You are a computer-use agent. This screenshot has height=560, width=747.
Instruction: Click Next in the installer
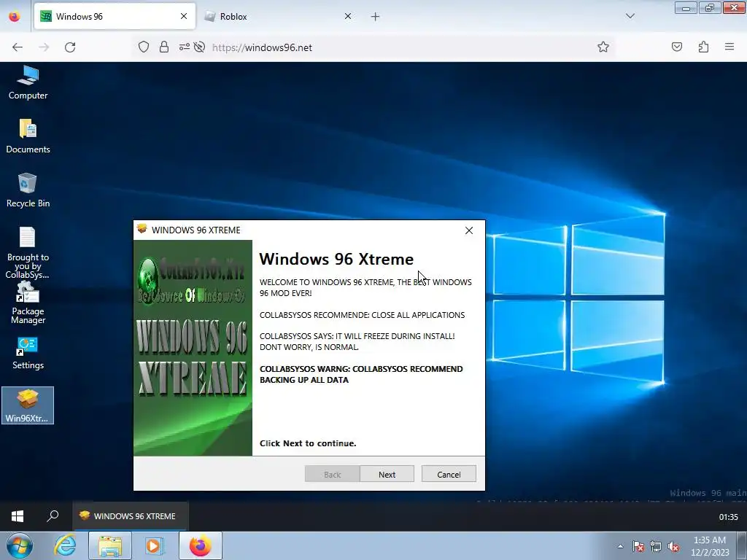point(387,474)
